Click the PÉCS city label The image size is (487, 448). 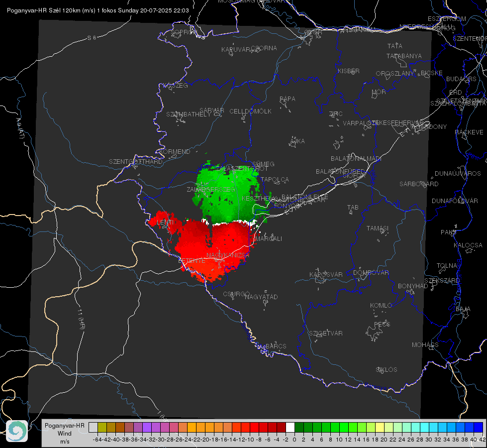click(382, 325)
